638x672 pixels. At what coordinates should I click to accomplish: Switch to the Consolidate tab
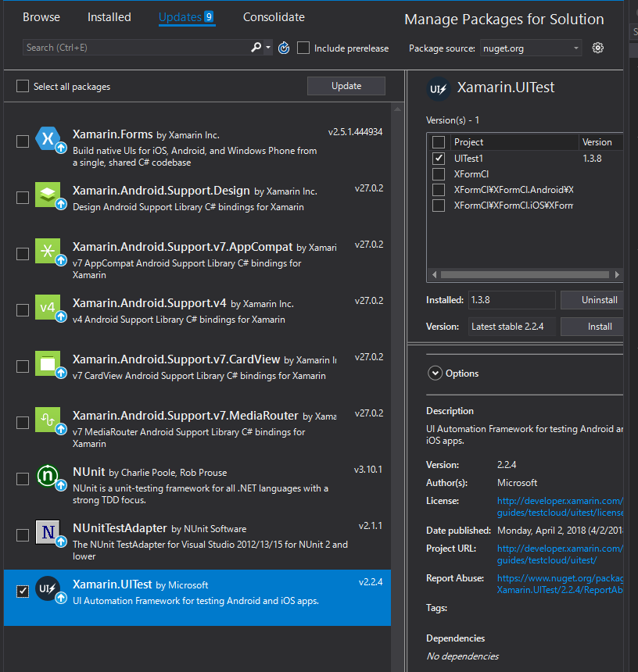tap(274, 17)
